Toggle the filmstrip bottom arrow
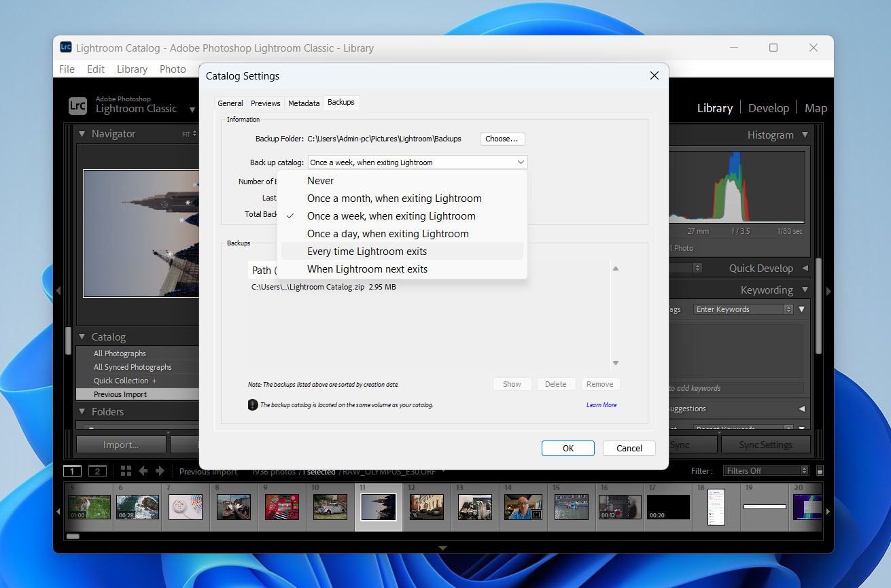Screen dimensions: 891x588 (x=443, y=548)
